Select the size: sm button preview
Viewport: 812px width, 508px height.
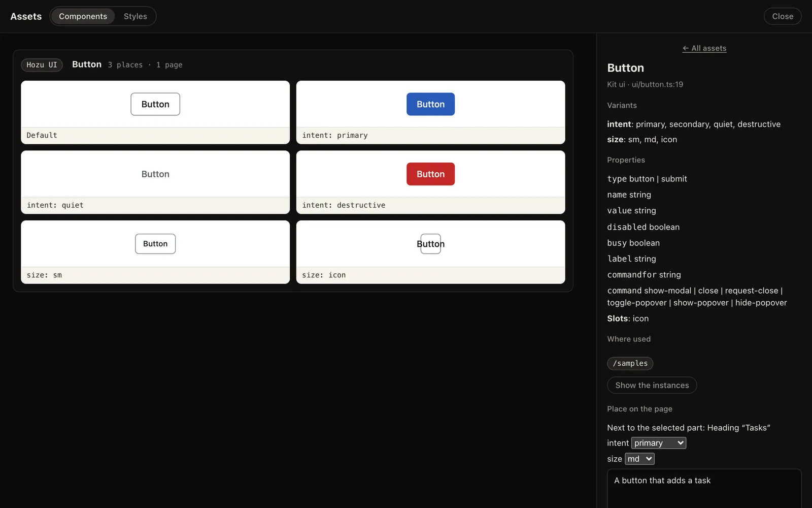[x=155, y=244]
